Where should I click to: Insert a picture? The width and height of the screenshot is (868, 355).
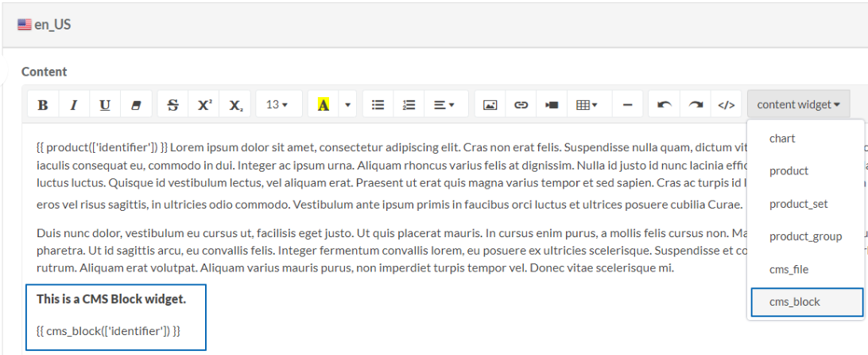point(490,104)
